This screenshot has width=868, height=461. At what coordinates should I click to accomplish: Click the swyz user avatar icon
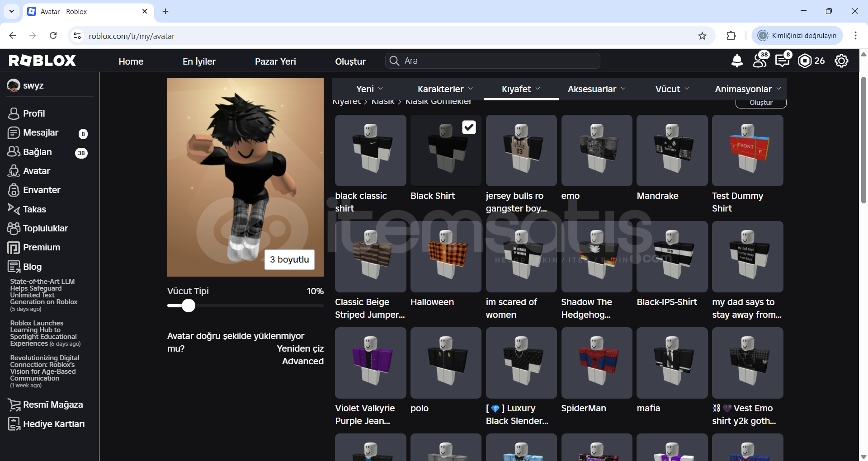[x=14, y=85]
